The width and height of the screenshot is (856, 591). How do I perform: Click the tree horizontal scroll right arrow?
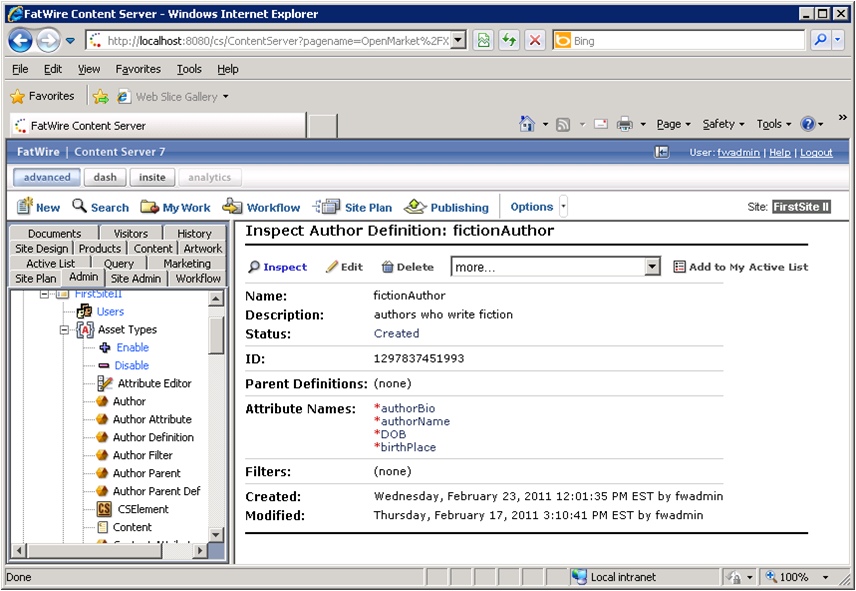(x=200, y=551)
